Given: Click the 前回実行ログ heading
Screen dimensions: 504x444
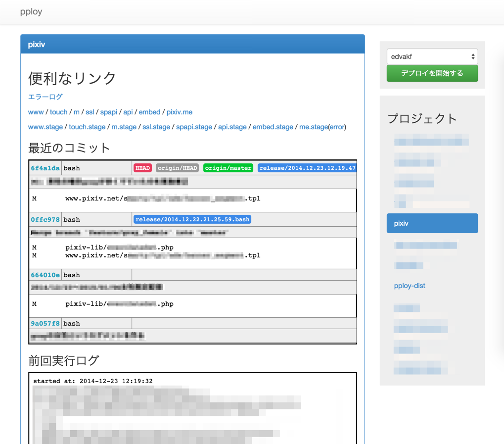Looking at the screenshot, I should pos(64,361).
